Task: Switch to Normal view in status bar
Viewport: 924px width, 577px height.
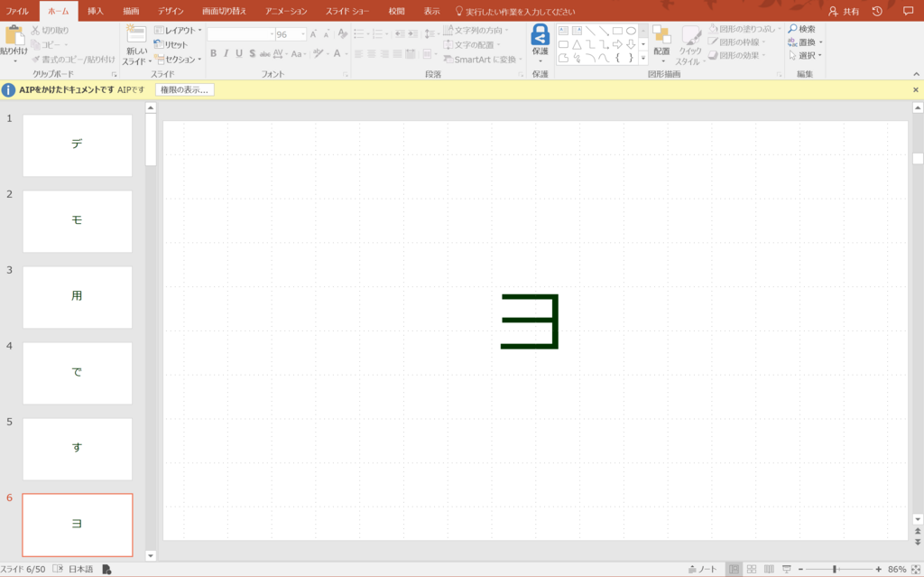Action: click(x=734, y=570)
